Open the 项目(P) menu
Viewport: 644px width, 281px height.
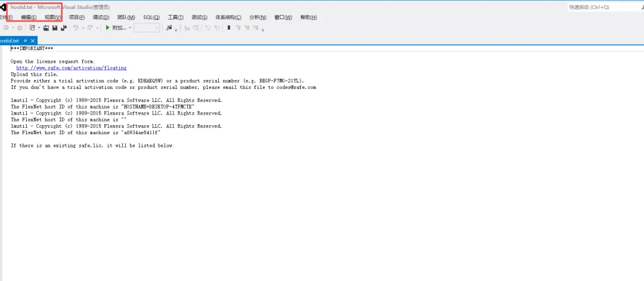click(77, 17)
